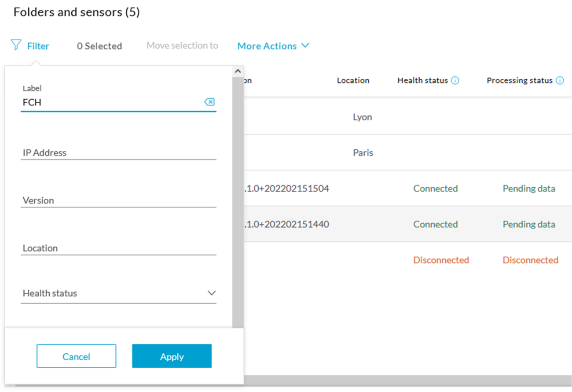The image size is (572, 392).
Task: Click the Filter label next to the funnel icon
Action: tap(37, 45)
